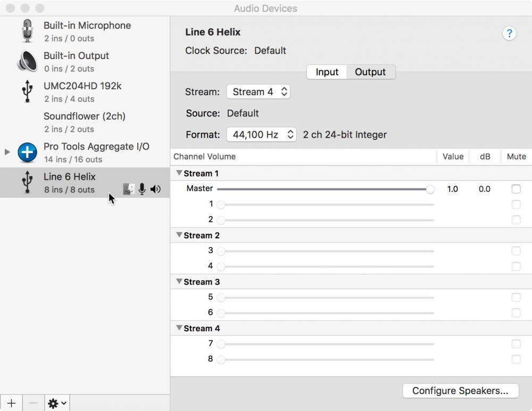Open the gear actions menu
The width and height of the screenshot is (532, 411).
pos(57,403)
